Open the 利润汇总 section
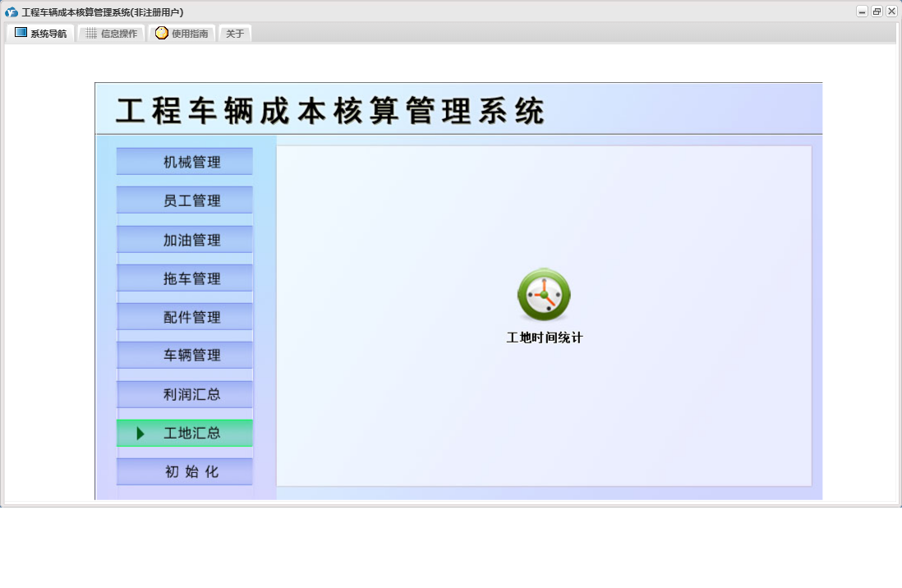This screenshot has width=902, height=588. coord(185,394)
